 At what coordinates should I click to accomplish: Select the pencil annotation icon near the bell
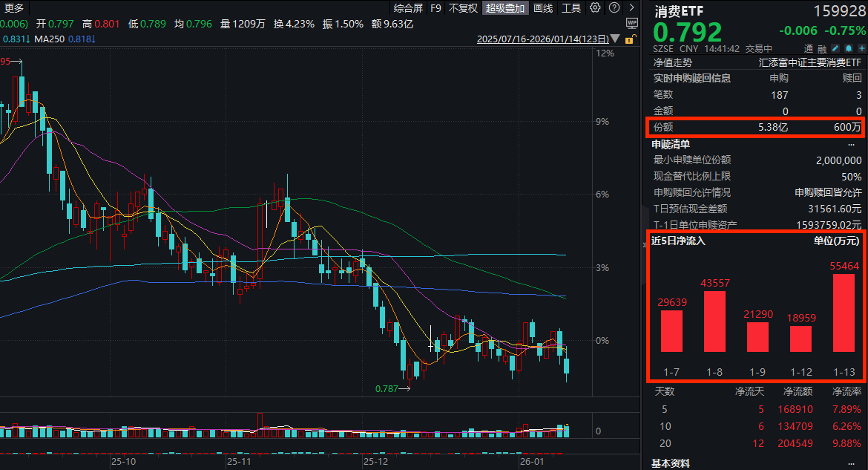coord(835,48)
